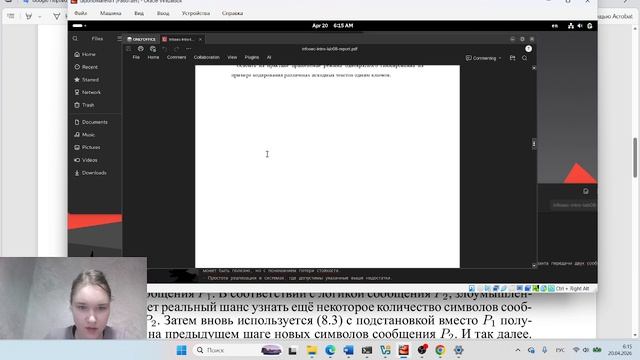
Task: Click the GNOME volume icon
Action: [580, 26]
